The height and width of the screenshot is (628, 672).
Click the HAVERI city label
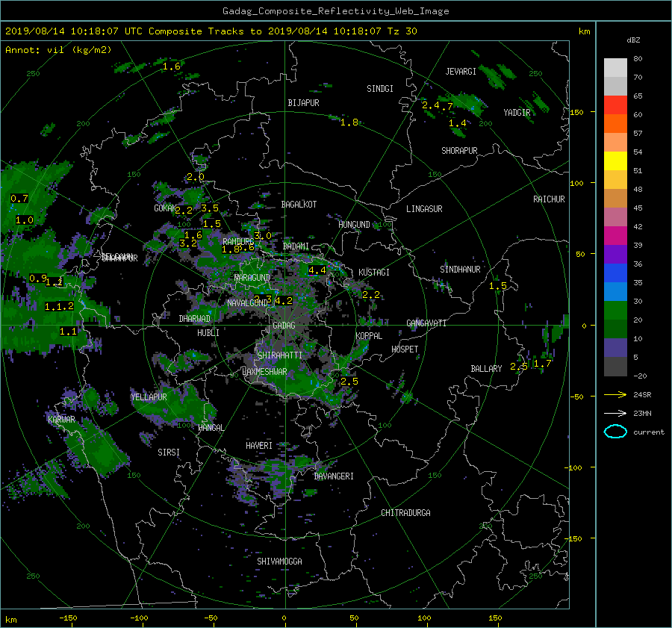pyautogui.click(x=259, y=446)
